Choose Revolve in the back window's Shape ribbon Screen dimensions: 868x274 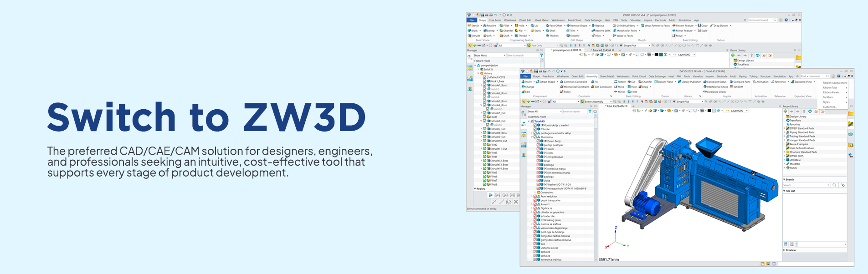pos(489,25)
